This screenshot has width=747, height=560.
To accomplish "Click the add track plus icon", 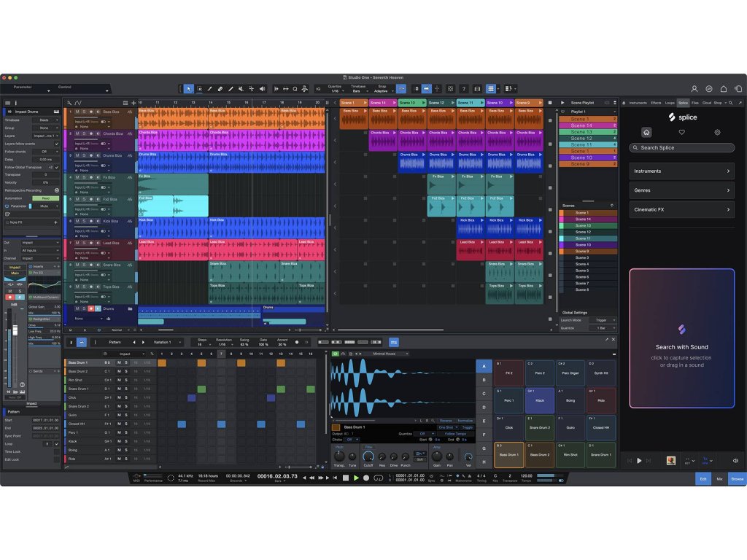I will point(133,103).
